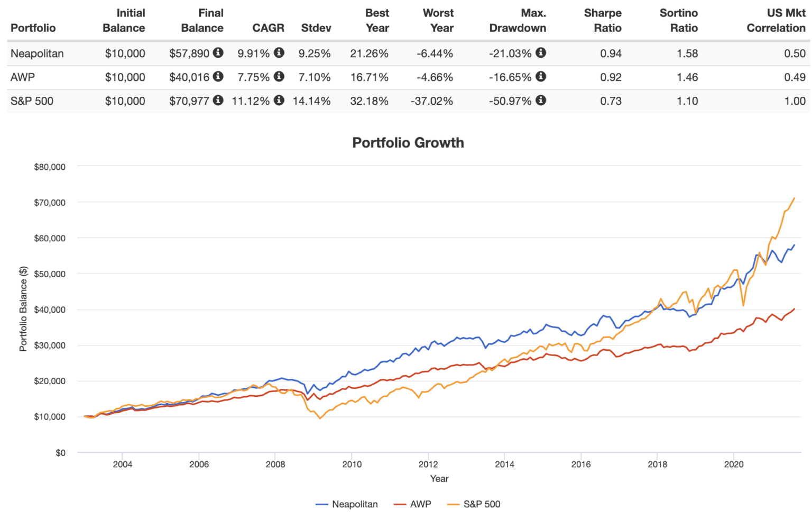Screen dimensions: 812x518
Task: Open the info tooltip for Neapolitan final balance
Action: coord(219,53)
